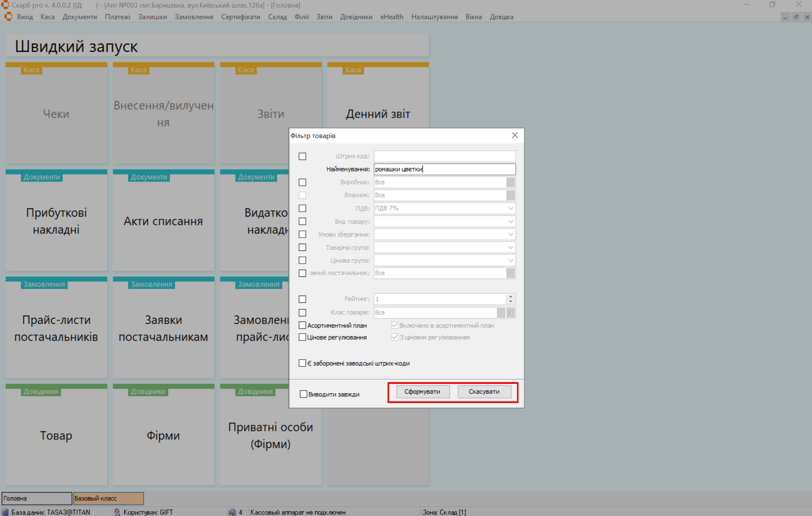Click the Виробник browse ellipsis button
This screenshot has height=516, width=812.
(x=510, y=182)
